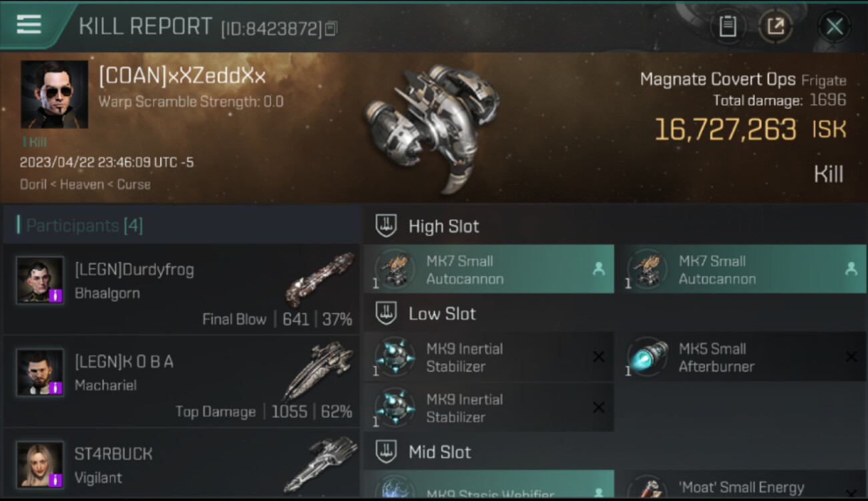Screen dimensions: 868x501
Task: Click the Low Slot section header
Action: tap(615, 313)
